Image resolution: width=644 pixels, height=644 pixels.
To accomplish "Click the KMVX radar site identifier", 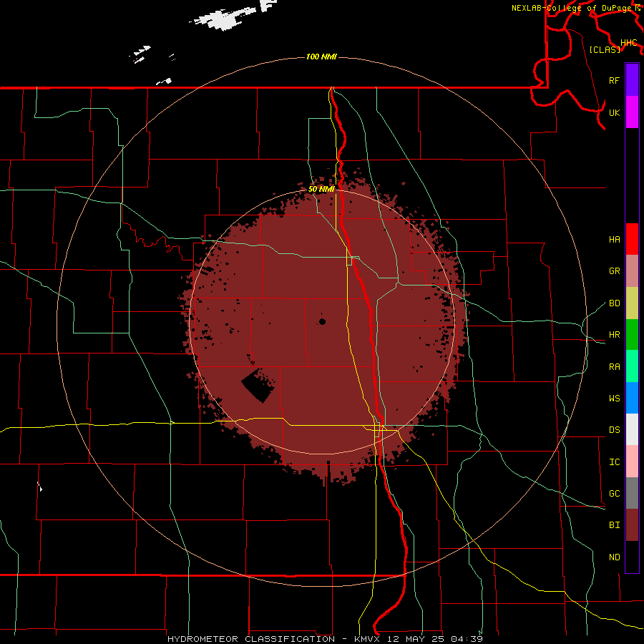I will [x=367, y=639].
